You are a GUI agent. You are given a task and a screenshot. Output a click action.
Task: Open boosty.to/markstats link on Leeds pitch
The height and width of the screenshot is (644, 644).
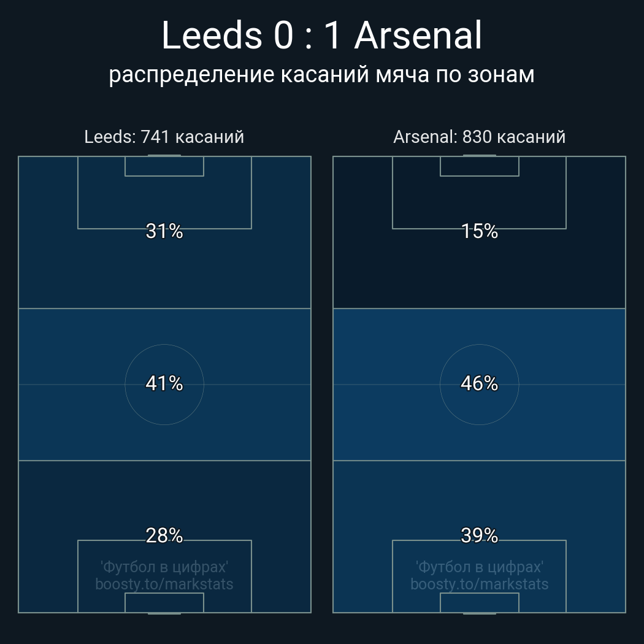click(x=164, y=584)
